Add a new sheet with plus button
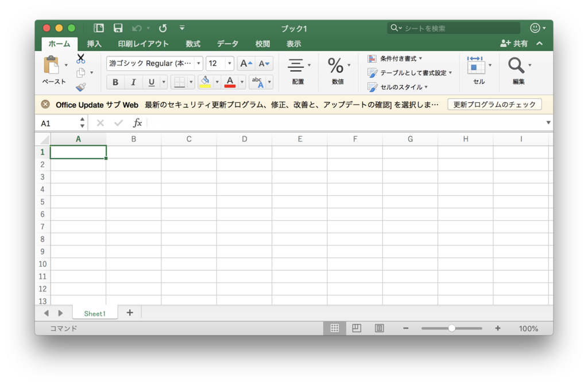Image resolution: width=588 pixels, height=385 pixels. click(x=130, y=313)
